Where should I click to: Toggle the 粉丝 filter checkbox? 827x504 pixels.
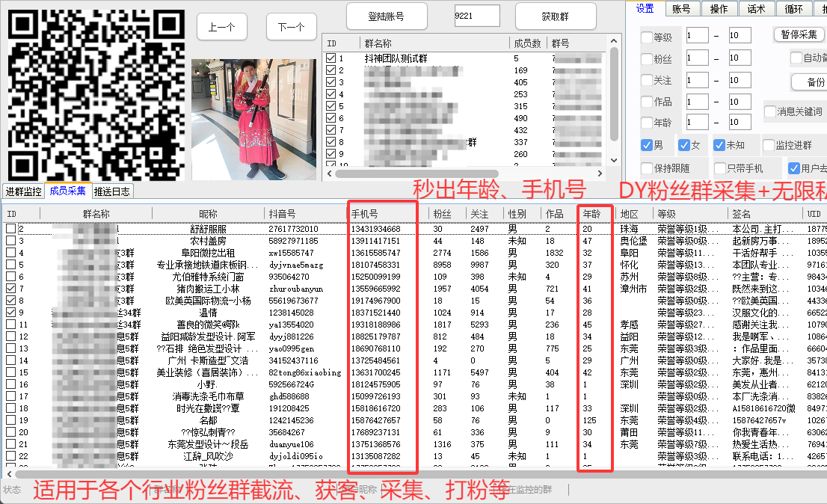click(647, 58)
